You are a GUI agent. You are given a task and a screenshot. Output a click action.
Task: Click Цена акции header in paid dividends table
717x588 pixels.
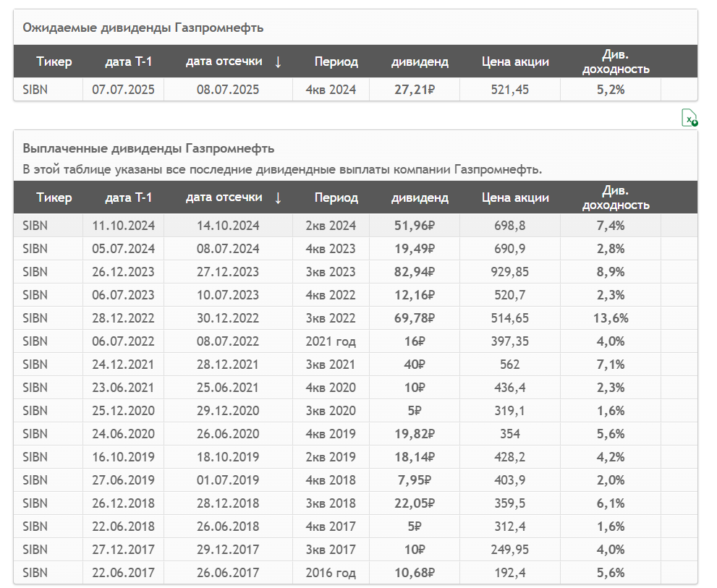pos(515,197)
